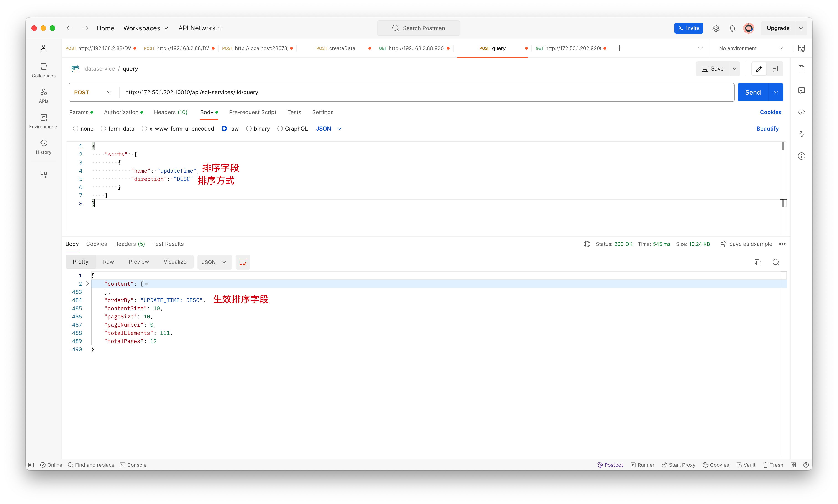This screenshot has height=504, width=838.
Task: Click the code snippet icon
Action: click(x=801, y=112)
